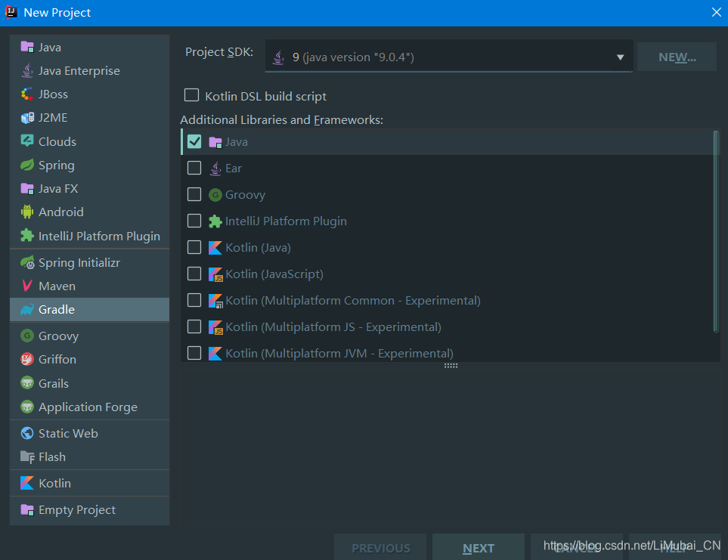The image size is (728, 560).
Task: Click the frameworks list vertical scrollbar
Action: click(715, 231)
